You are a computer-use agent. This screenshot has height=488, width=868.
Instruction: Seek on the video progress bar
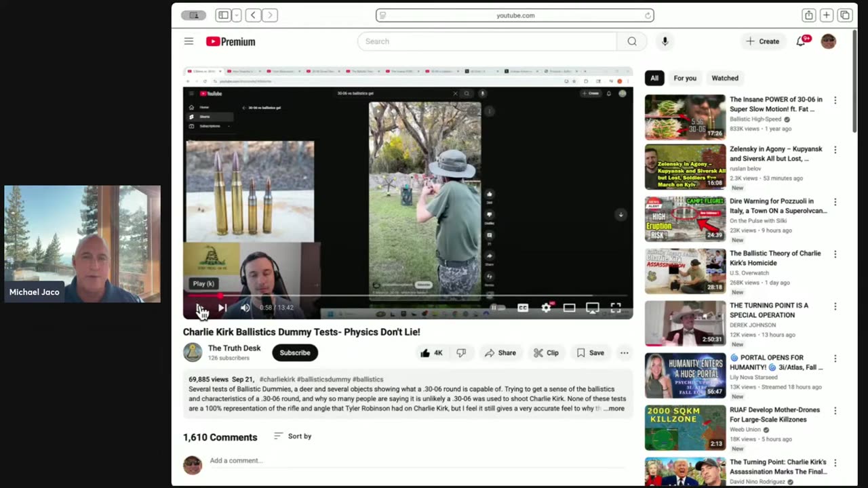point(408,296)
